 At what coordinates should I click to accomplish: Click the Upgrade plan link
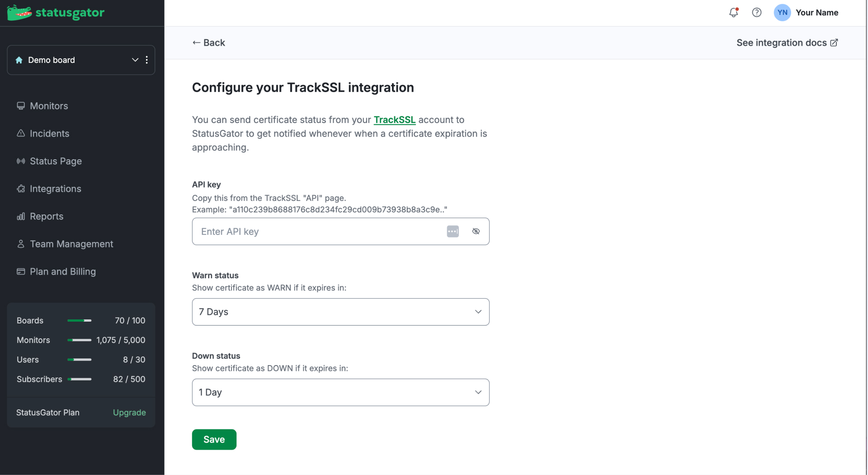click(x=129, y=413)
